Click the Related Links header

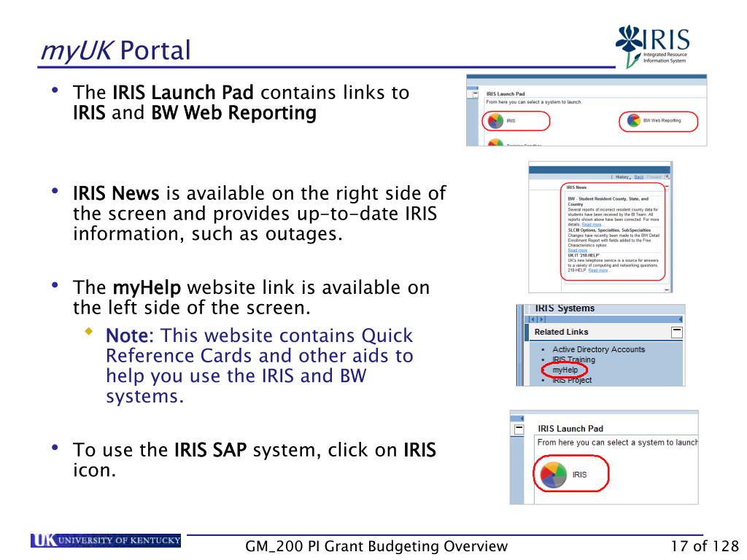(x=561, y=332)
